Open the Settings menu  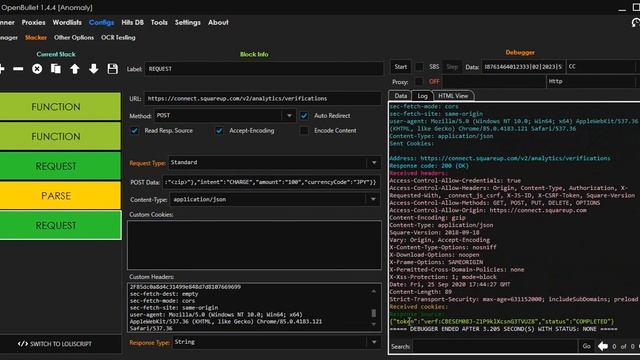point(188,22)
